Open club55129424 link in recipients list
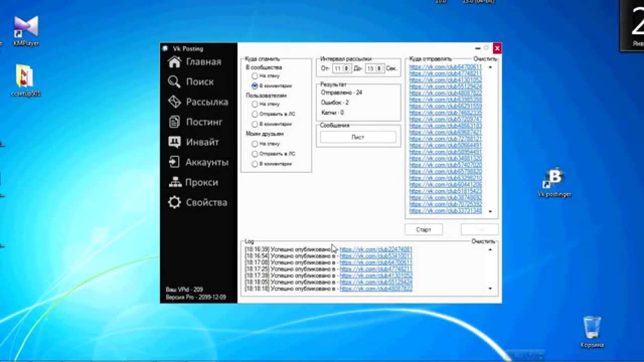This screenshot has height=362, width=644. pos(445,86)
